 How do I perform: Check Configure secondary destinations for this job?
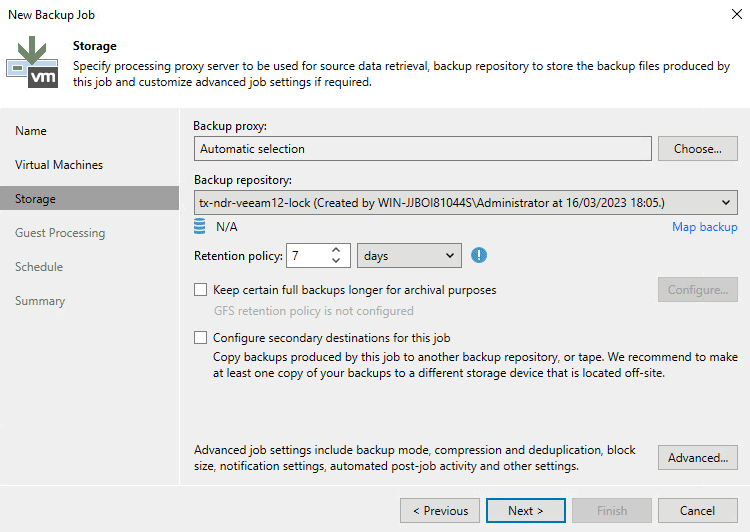pos(201,338)
